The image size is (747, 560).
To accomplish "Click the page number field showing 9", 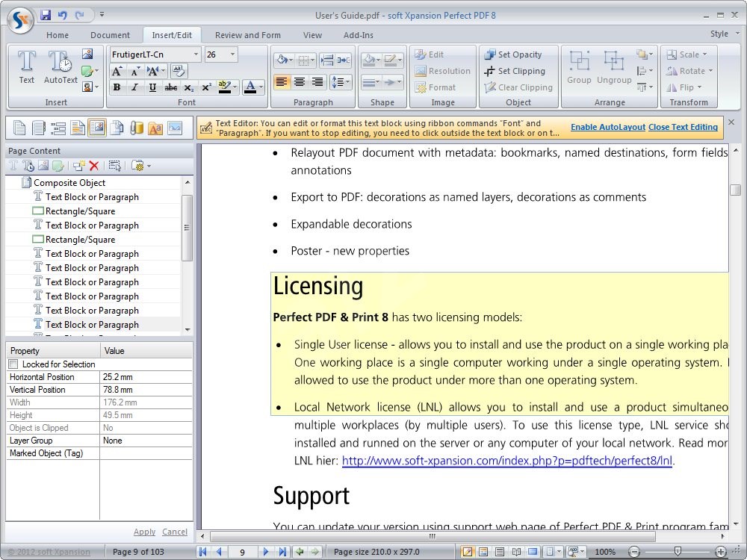I will (242, 552).
